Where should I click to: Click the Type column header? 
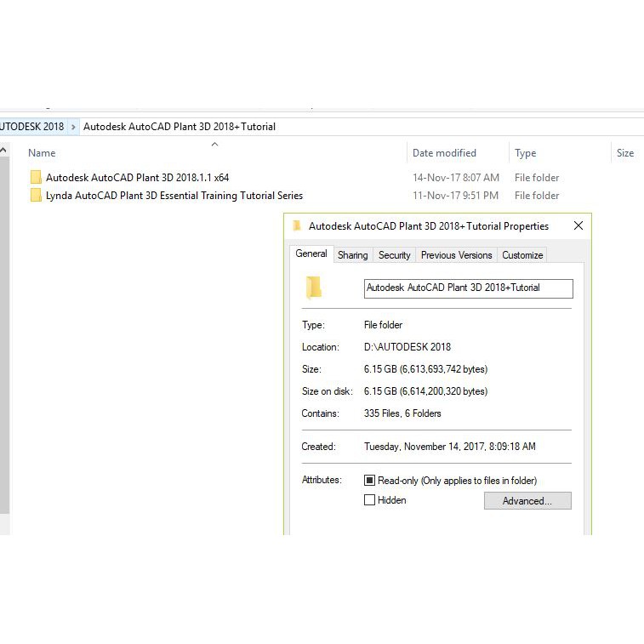click(x=526, y=153)
